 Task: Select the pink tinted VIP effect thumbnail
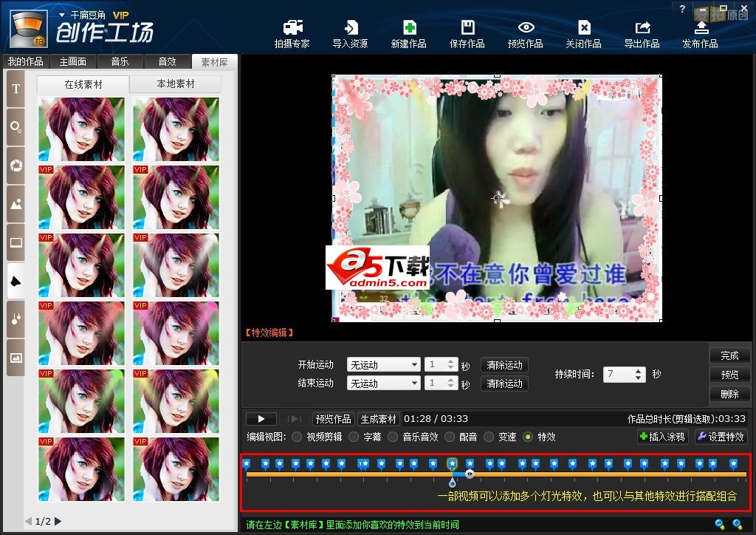click(x=176, y=333)
